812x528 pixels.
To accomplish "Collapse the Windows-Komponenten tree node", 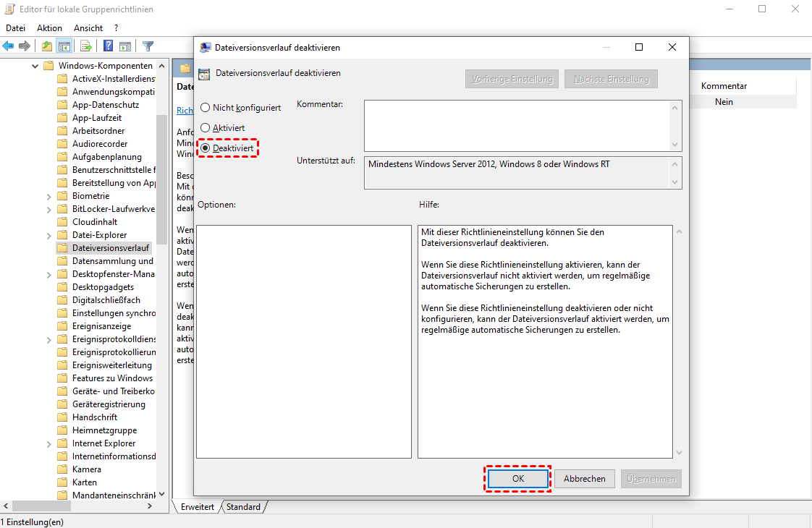I will tap(35, 66).
